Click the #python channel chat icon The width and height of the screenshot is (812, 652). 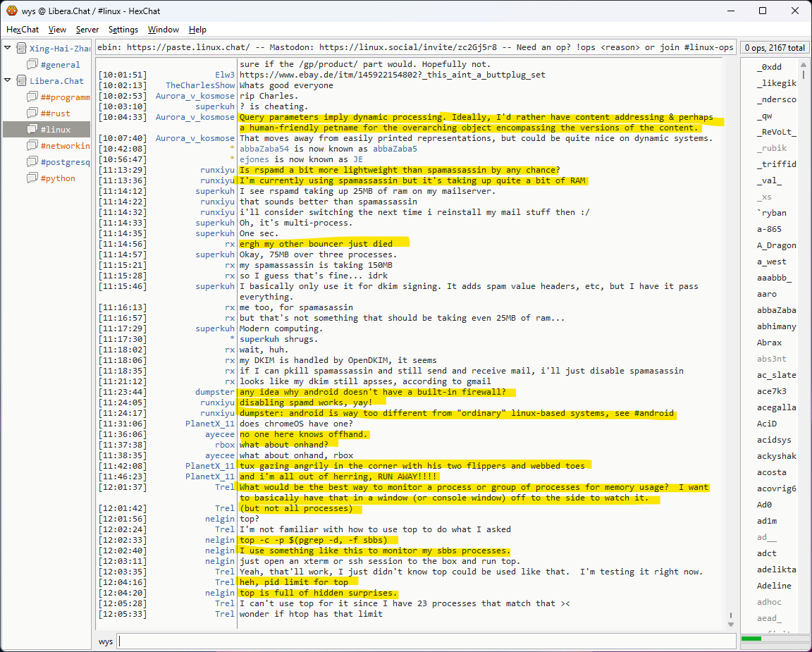(32, 178)
